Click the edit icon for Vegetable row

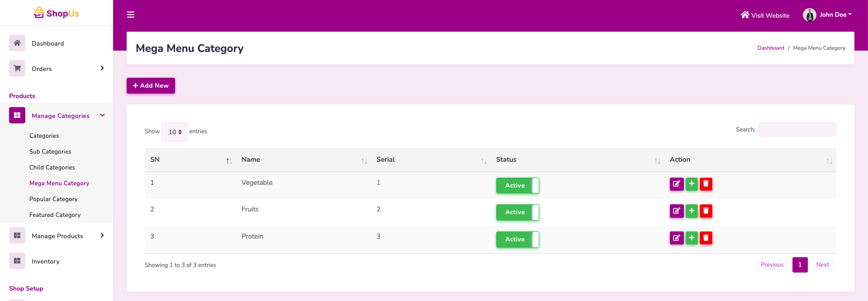coord(676,184)
